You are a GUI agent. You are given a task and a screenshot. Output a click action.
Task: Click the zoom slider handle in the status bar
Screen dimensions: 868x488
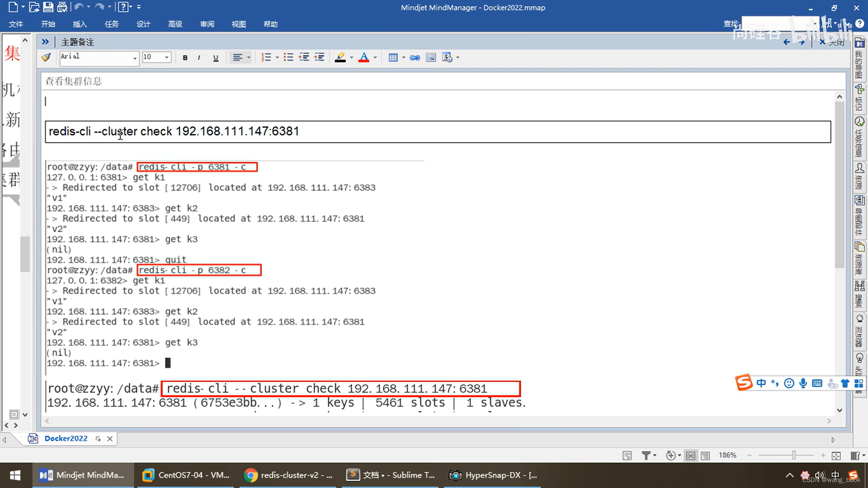[794, 455]
